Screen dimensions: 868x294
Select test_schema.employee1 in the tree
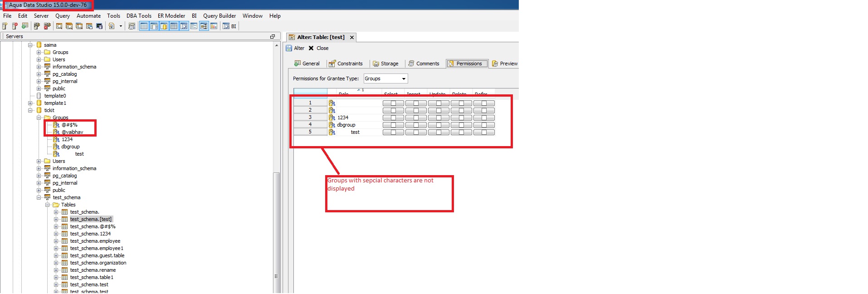point(97,248)
